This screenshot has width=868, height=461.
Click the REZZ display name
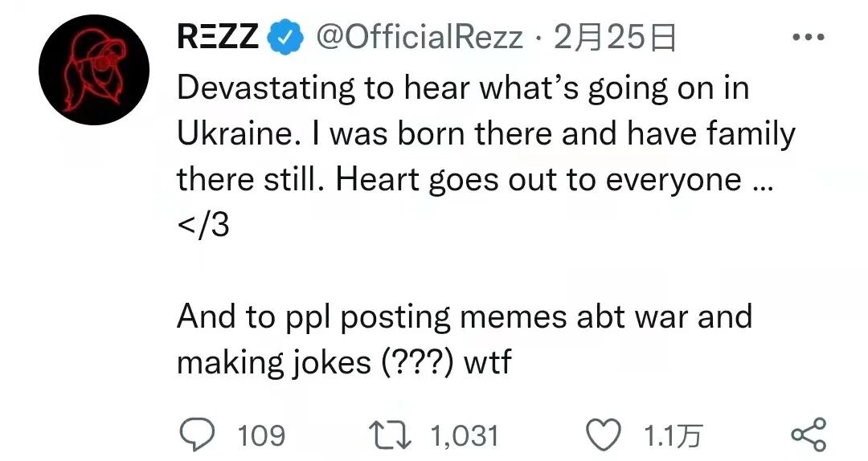coord(216,38)
